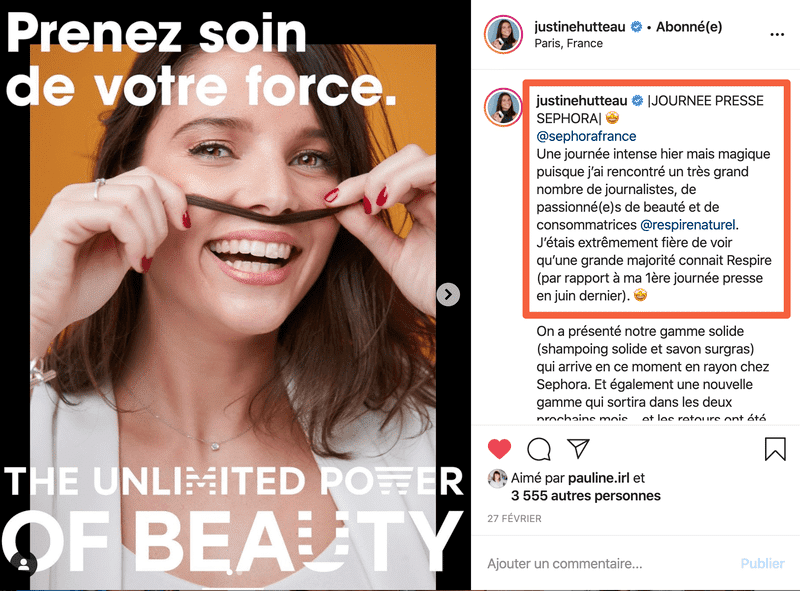Click the Abonné(e) following button

689,27
